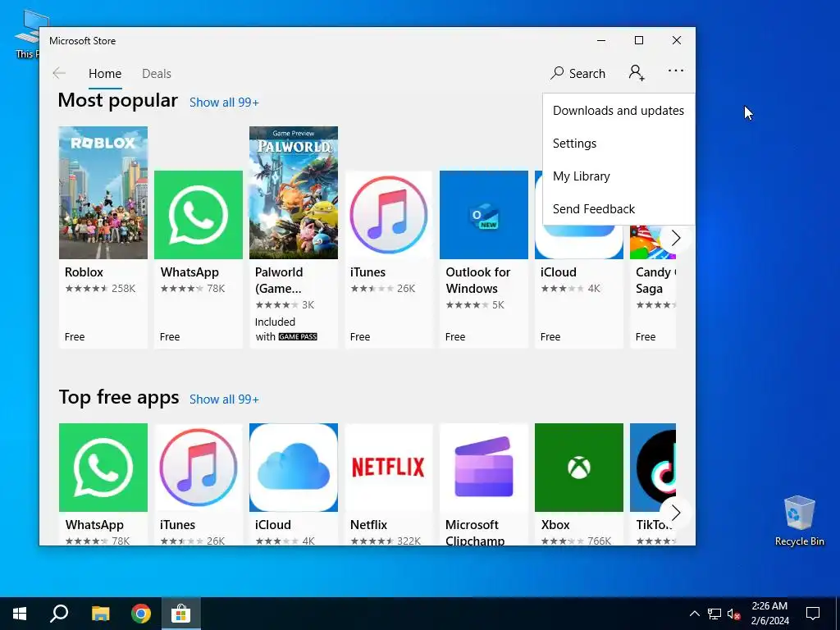Open the iTunes icon in Most popular
Screen dimensions: 840x630
pos(388,215)
